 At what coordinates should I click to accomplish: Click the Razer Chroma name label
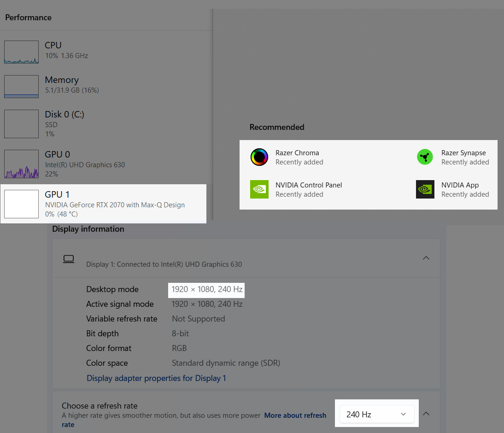(297, 152)
